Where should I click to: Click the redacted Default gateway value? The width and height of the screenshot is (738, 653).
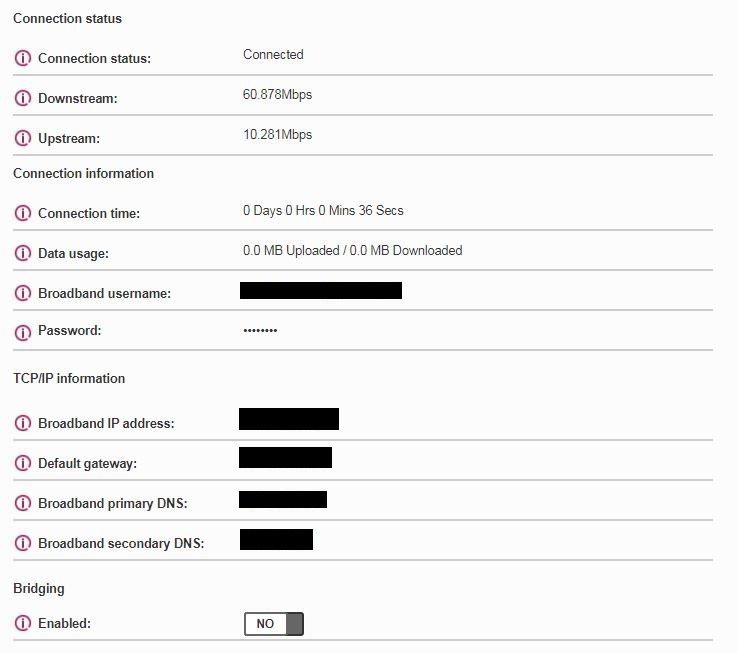285,458
